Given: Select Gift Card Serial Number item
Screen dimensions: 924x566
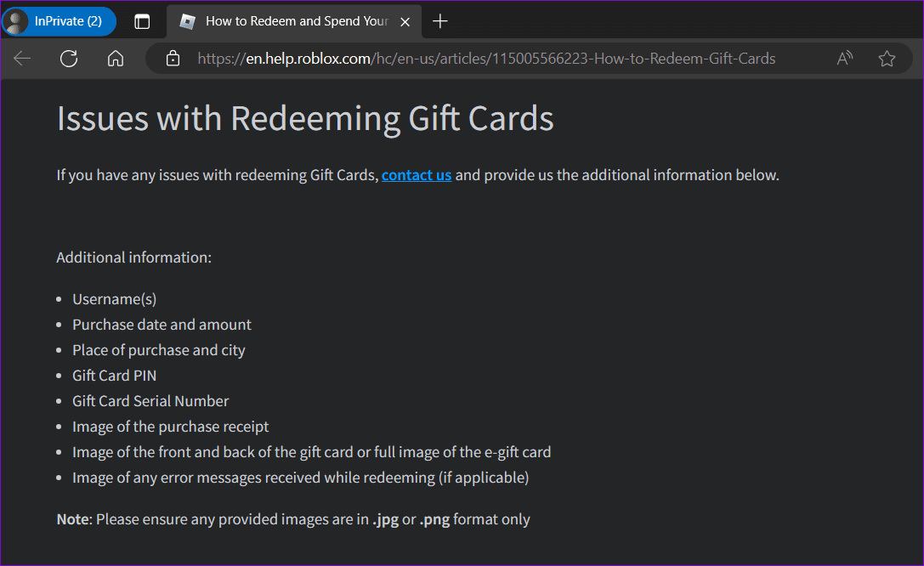Looking at the screenshot, I should click(150, 401).
